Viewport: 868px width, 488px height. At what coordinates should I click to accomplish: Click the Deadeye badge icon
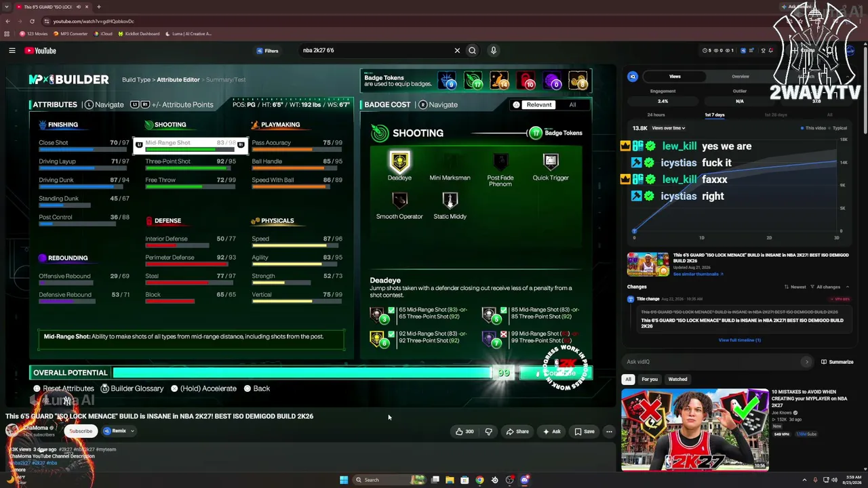point(399,162)
